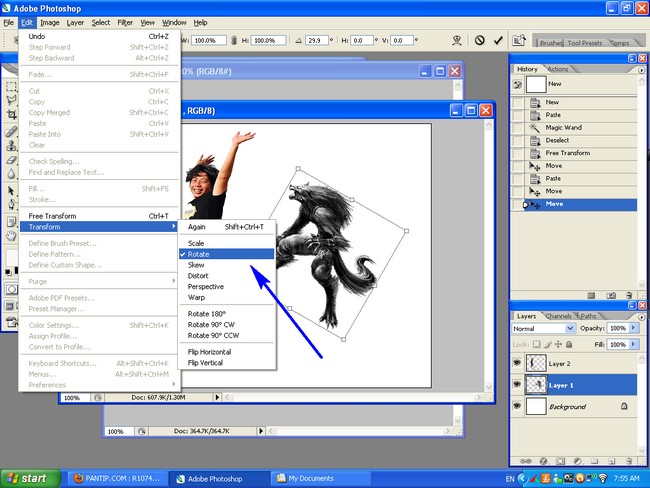Viewport: 650px width, 488px height.
Task: Toggle lock transparent pixels
Action: point(536,344)
